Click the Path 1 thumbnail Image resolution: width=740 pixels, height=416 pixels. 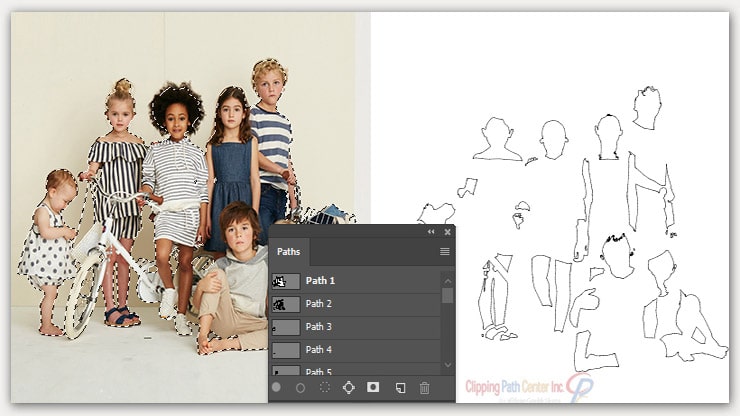coord(285,281)
